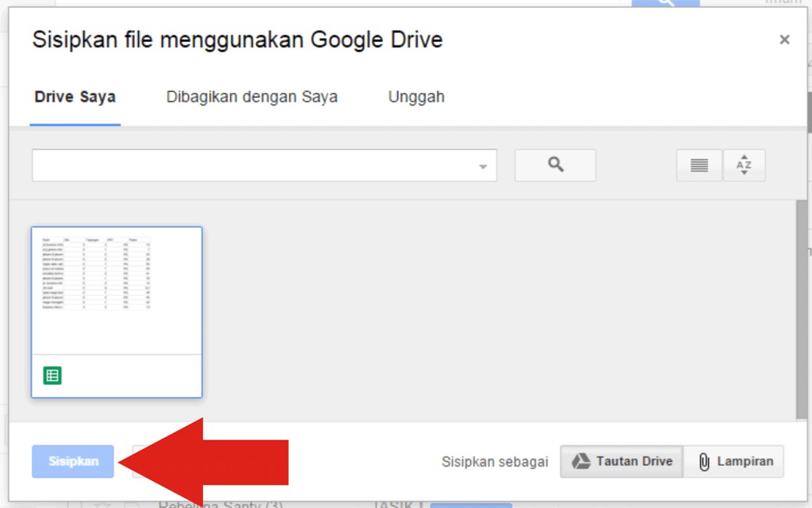Switch to Dibagikan dengan Saya tab
The image size is (812, 508).
tap(251, 97)
